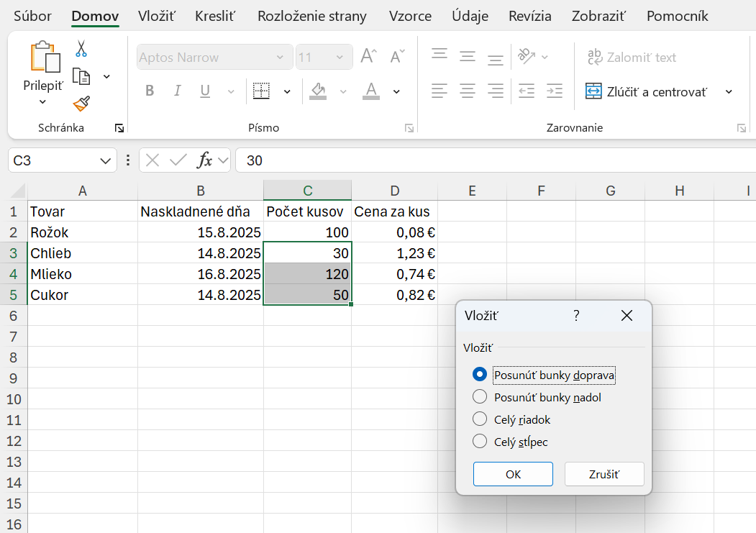
Task: Click the Font Color letter A icon
Action: pos(370,91)
